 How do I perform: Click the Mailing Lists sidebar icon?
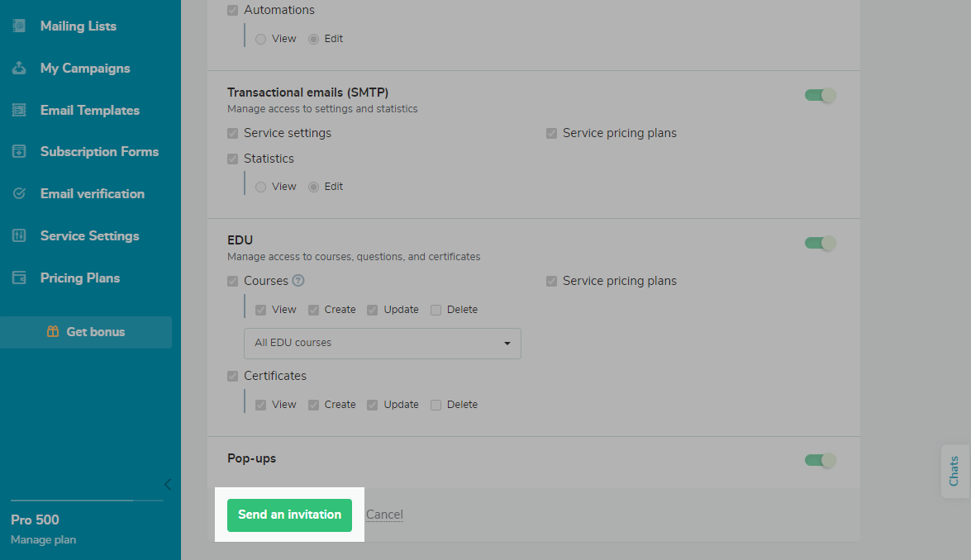pos(19,26)
